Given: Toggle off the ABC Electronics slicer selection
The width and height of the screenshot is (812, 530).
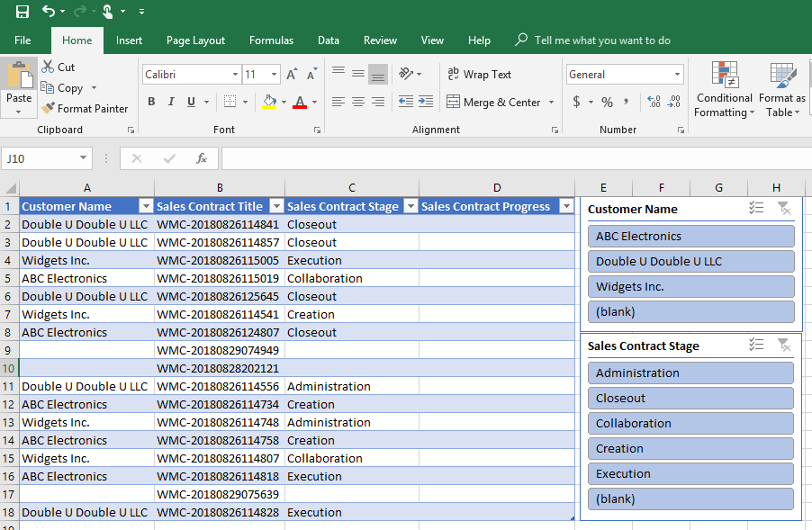Looking at the screenshot, I should pos(690,234).
